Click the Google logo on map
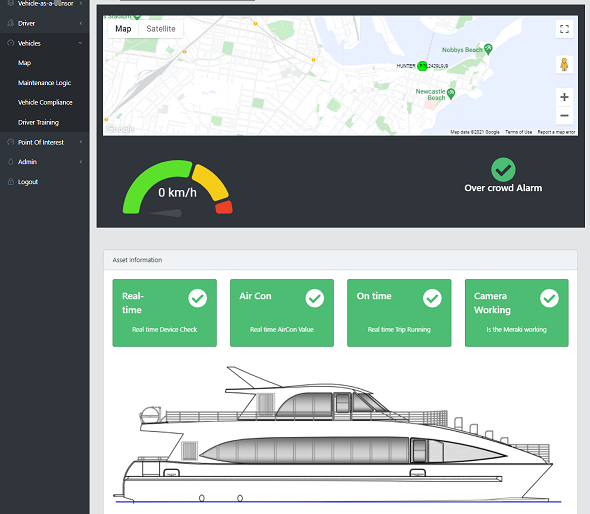The height and width of the screenshot is (514, 590). pyautogui.click(x=120, y=129)
